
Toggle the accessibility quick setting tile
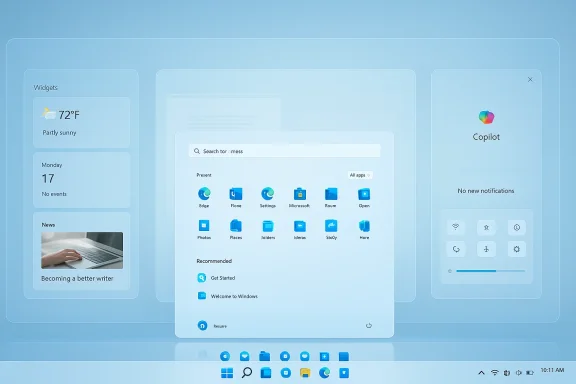pyautogui.click(x=486, y=249)
